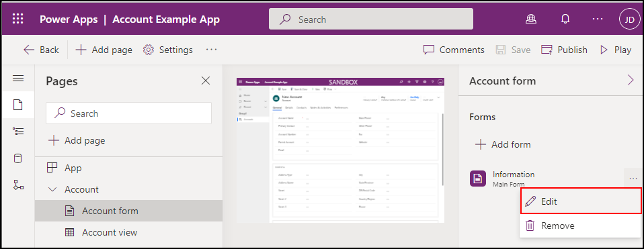Open environment globe icon in header
The image size is (644, 249).
pos(532,19)
